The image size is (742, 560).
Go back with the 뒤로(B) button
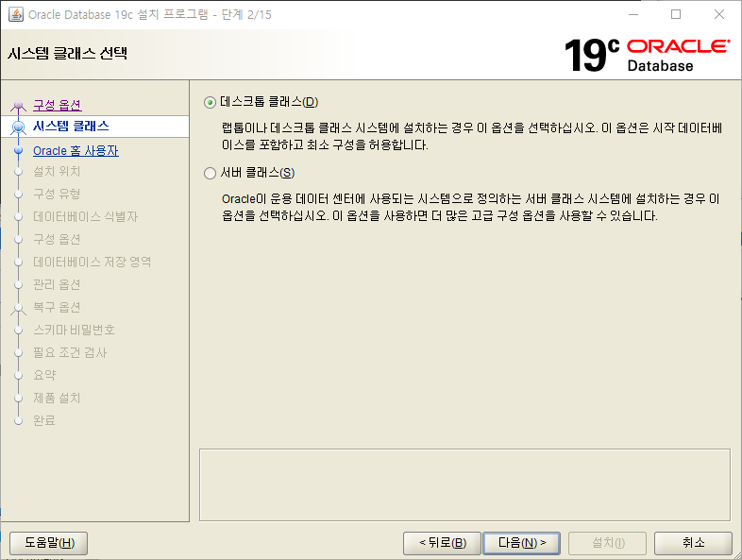pyautogui.click(x=442, y=542)
